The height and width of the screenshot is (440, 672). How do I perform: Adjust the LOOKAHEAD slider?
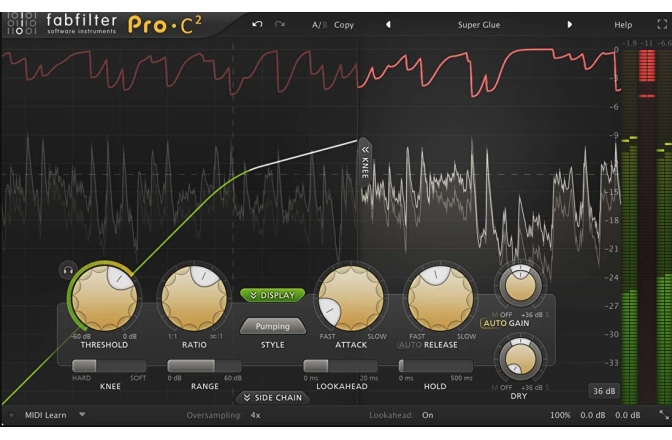point(341,365)
